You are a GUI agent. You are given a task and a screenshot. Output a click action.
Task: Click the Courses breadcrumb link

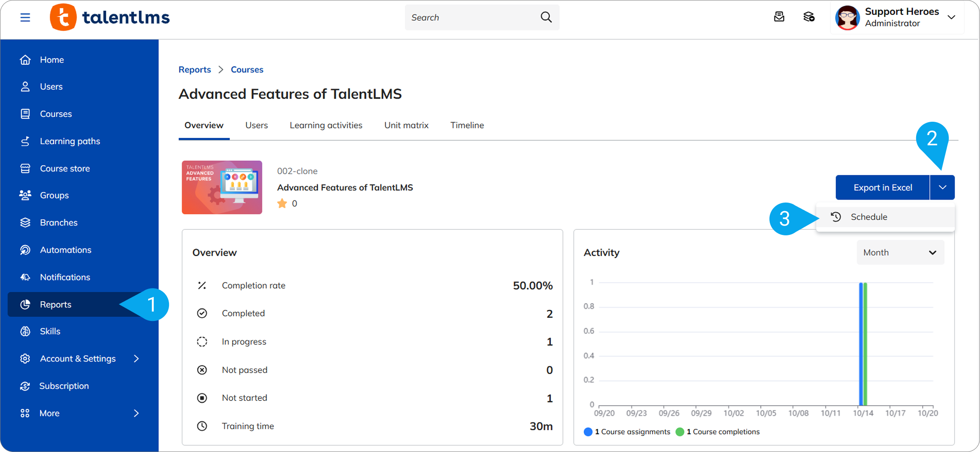(x=247, y=69)
